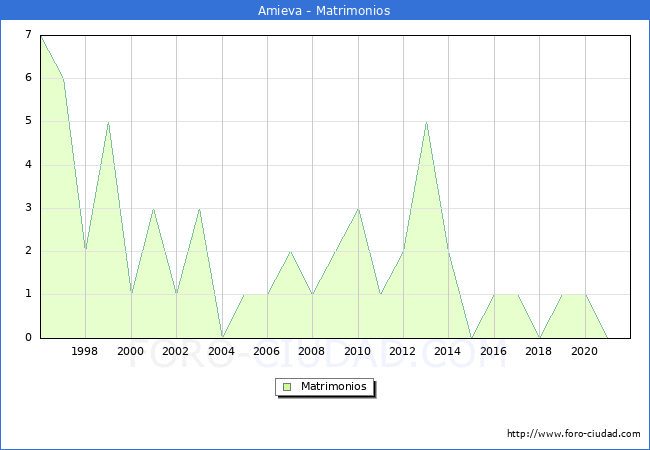Click the x-axis label 2020
The height and width of the screenshot is (450, 650).
pyautogui.click(x=585, y=351)
